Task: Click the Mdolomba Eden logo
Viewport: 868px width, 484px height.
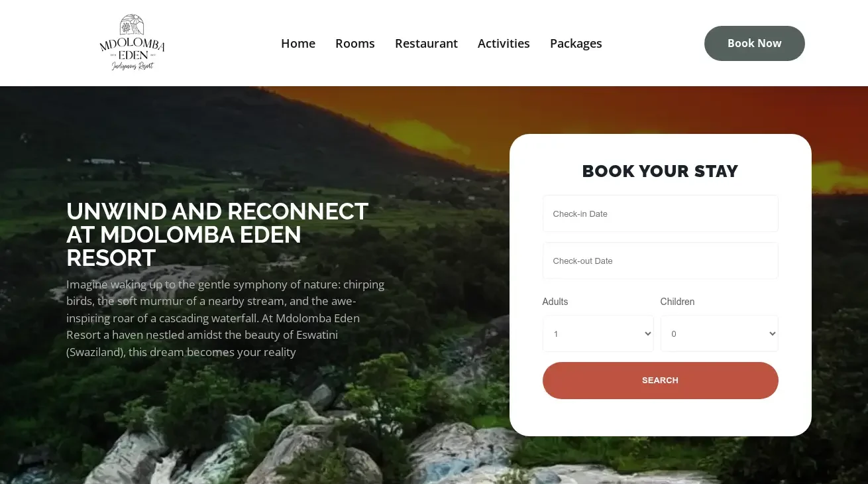Action: click(132, 43)
